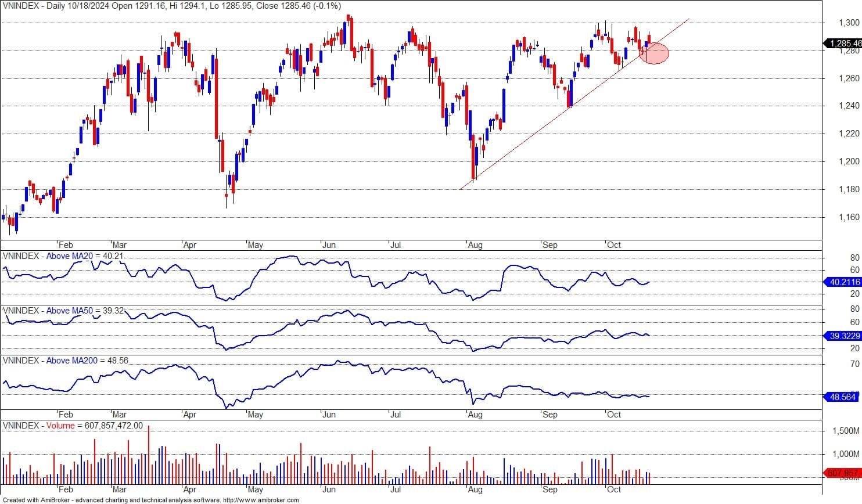This screenshot has height=504, width=862.
Task: Click Jul label above the volume pane
Action: (395, 415)
